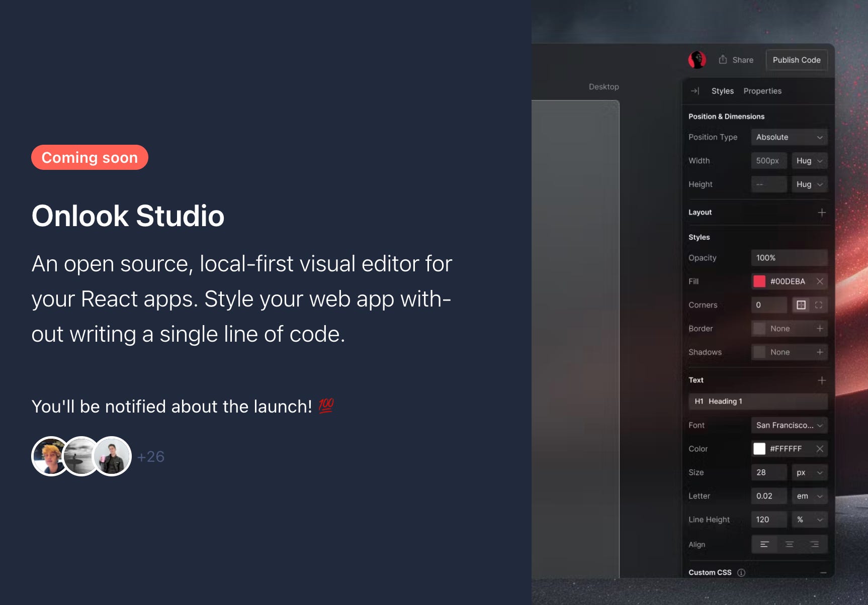Click the Share button label
Viewport: 868px width, 605px height.
tap(743, 60)
